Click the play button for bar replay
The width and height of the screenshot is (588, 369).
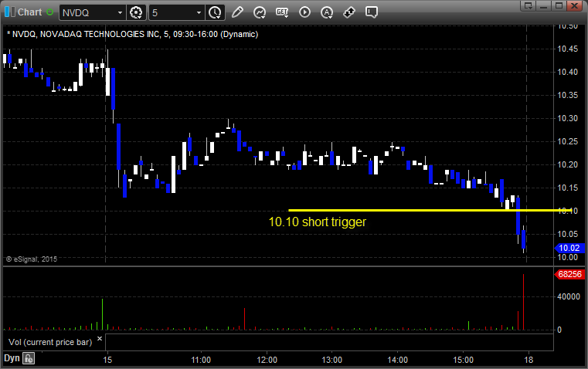[304, 12]
